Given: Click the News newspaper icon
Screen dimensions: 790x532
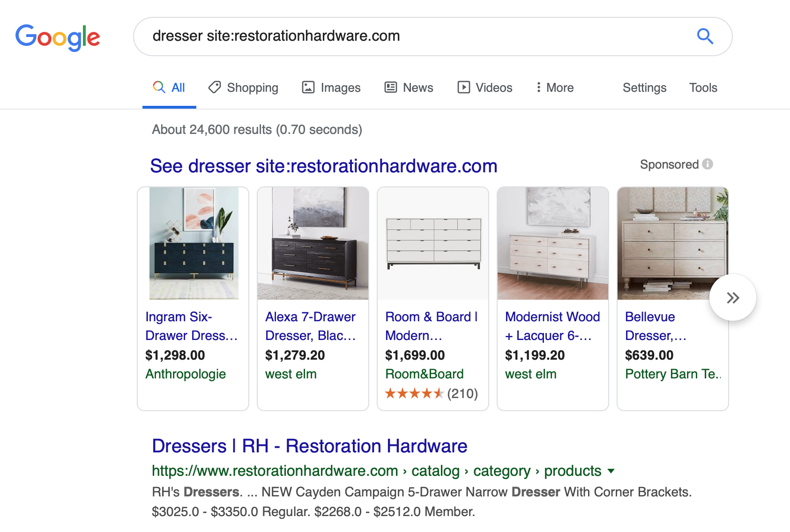Looking at the screenshot, I should (390, 88).
